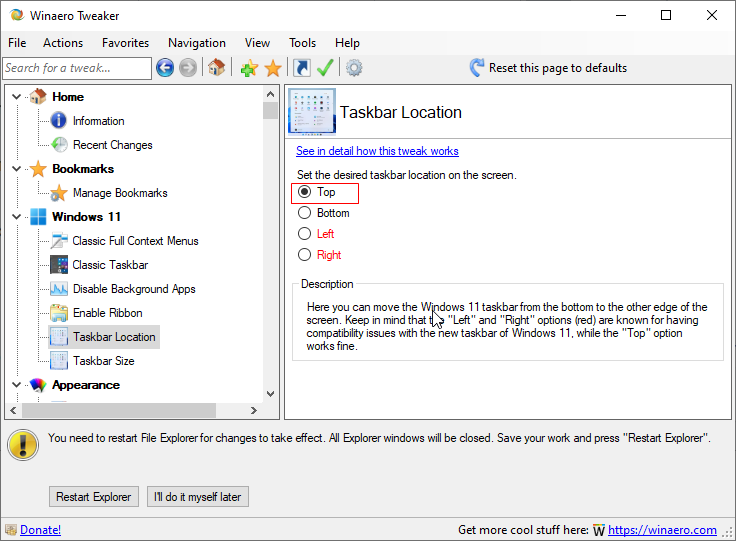Screen dimensions: 736x541
Task: Click the Taskbar Size icon
Action: coord(59,361)
